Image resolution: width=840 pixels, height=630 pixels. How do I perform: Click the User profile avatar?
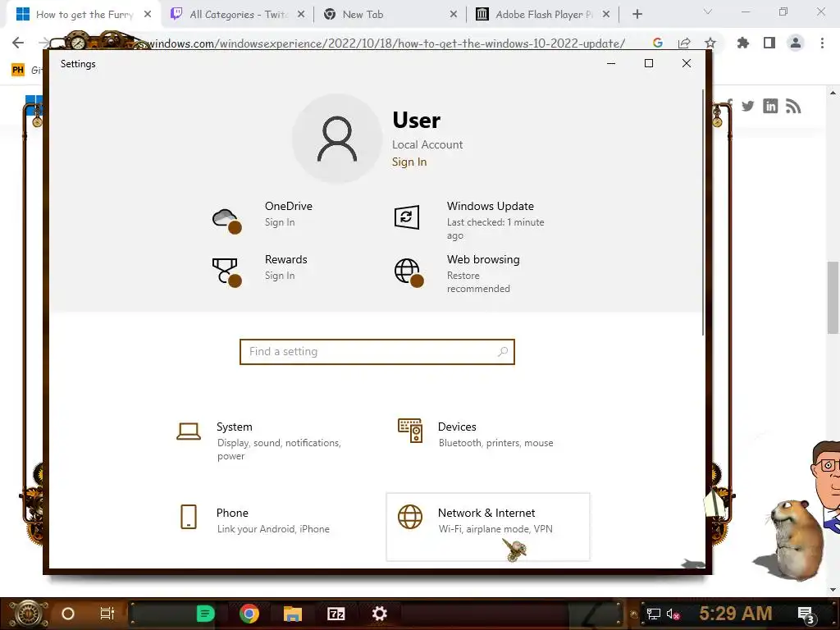tap(337, 139)
